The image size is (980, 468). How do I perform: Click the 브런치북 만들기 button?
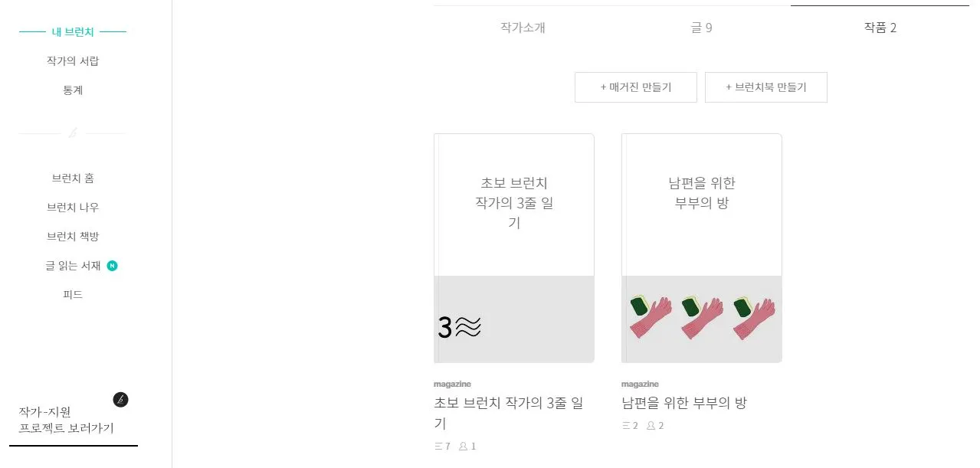(x=765, y=87)
